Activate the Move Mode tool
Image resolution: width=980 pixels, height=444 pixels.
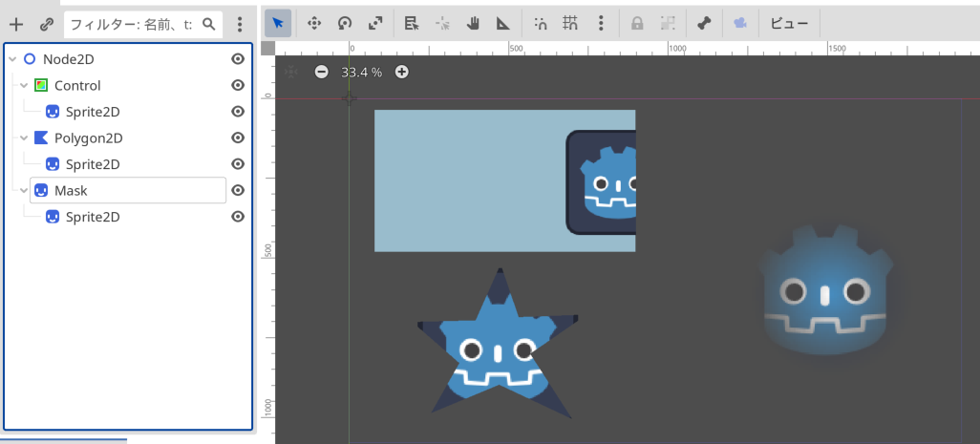[313, 24]
